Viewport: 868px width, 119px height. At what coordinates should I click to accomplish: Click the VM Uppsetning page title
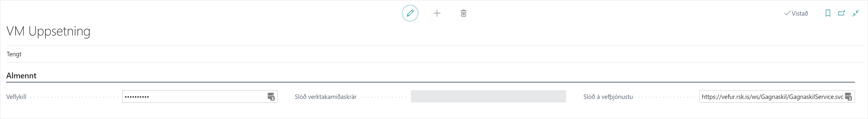coord(48,31)
